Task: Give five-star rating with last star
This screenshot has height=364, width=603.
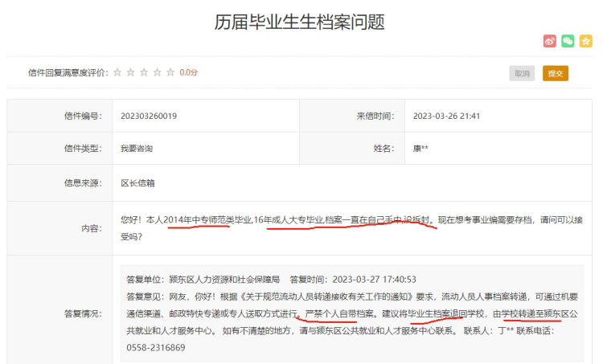Action: click(x=170, y=72)
